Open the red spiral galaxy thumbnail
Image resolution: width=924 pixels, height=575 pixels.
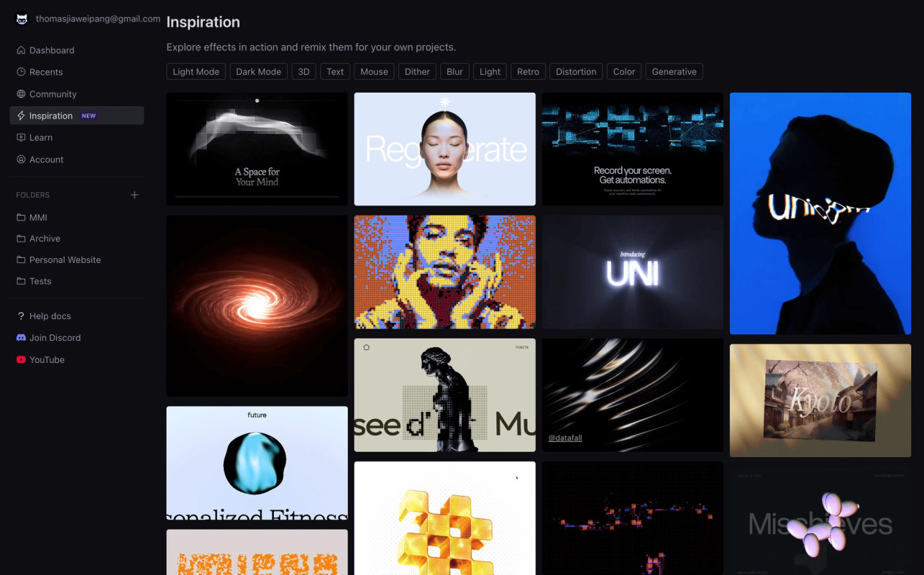coord(257,306)
